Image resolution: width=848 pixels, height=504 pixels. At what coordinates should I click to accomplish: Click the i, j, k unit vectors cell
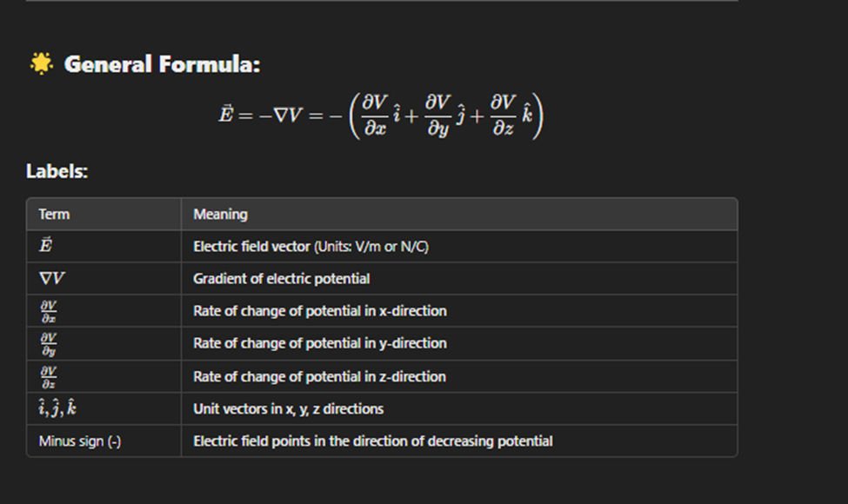[x=57, y=408]
